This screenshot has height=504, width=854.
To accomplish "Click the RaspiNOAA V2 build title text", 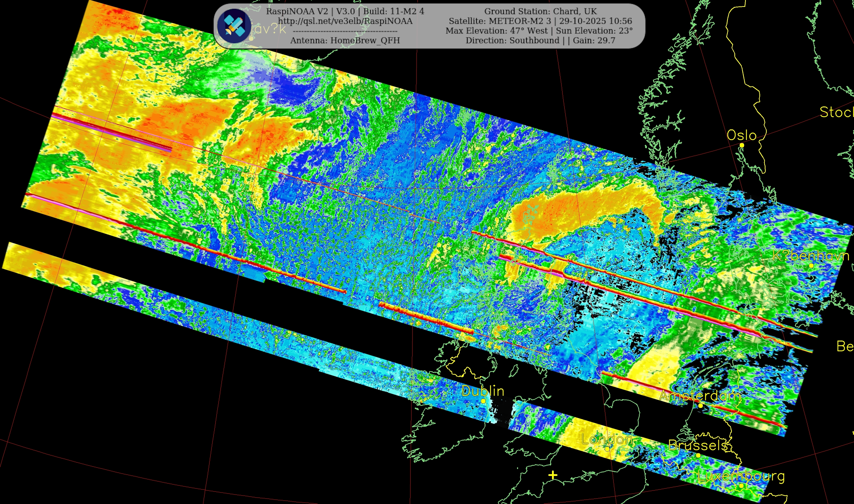I will pos(345,11).
